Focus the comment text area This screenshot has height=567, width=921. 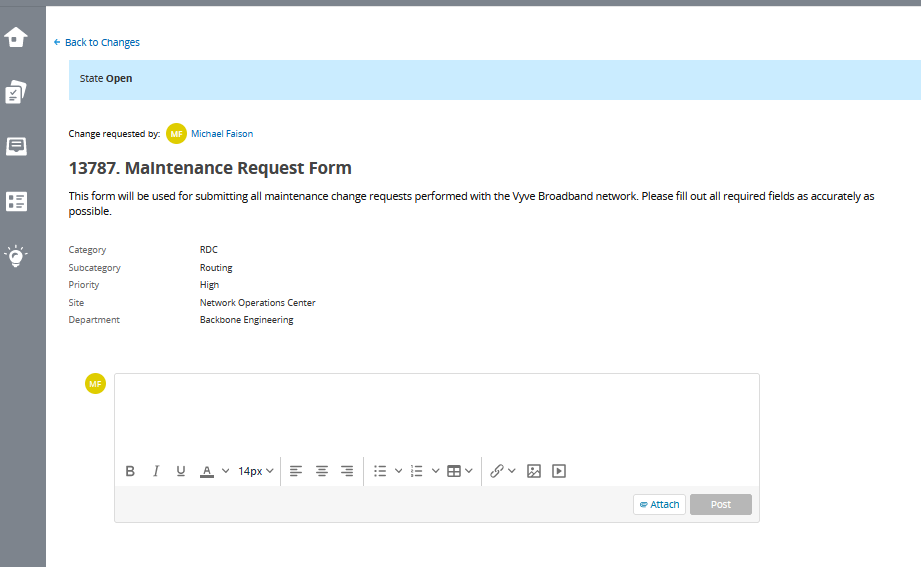coord(436,415)
